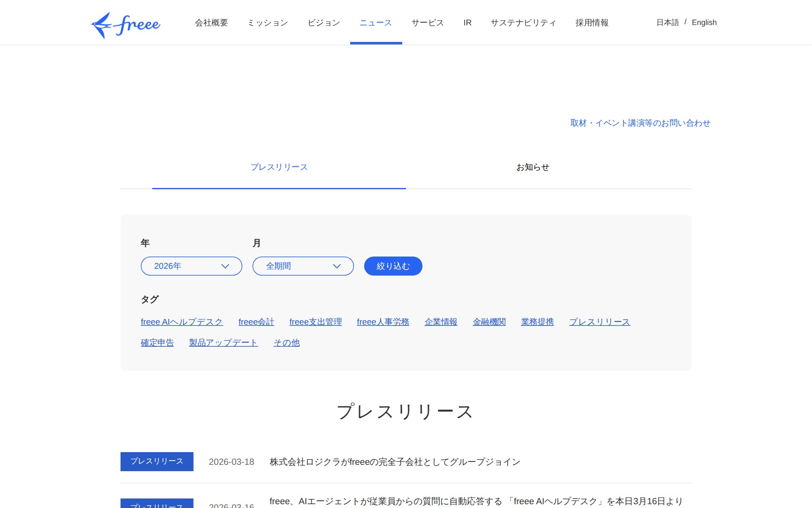This screenshot has width=812, height=508.
Task: Select the プレスリリース tab
Action: coord(279,167)
